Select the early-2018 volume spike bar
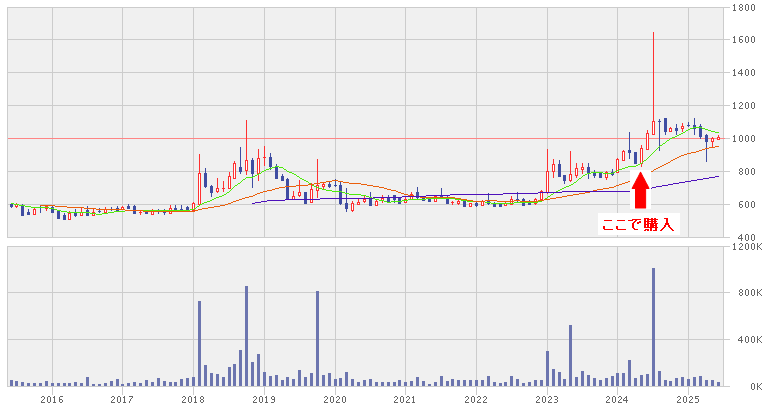The width and height of the screenshot is (771, 408). click(x=200, y=344)
